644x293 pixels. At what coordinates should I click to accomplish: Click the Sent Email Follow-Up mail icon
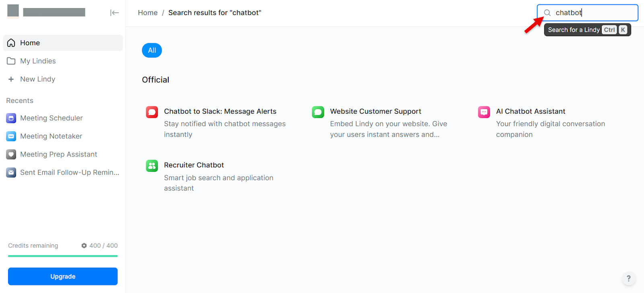click(11, 172)
